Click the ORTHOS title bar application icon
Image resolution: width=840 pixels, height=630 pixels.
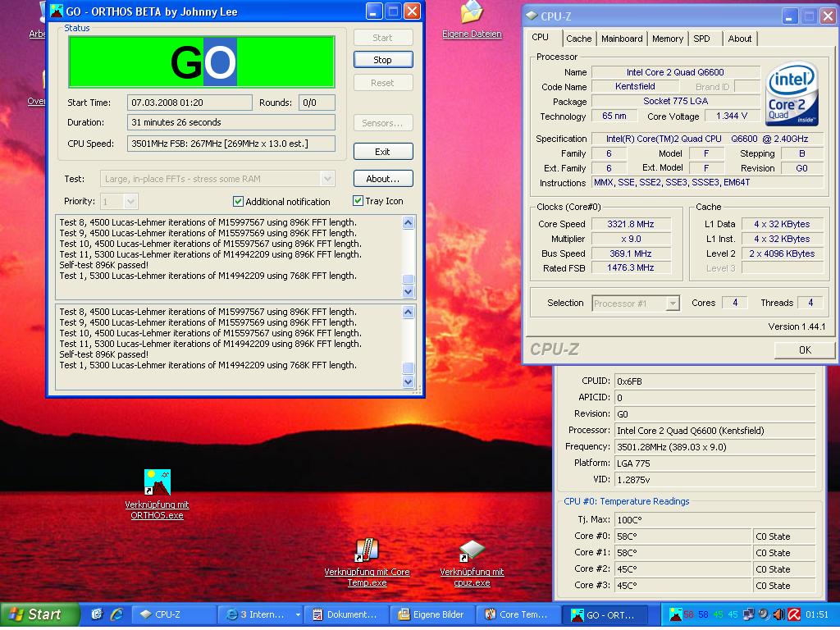coord(57,11)
